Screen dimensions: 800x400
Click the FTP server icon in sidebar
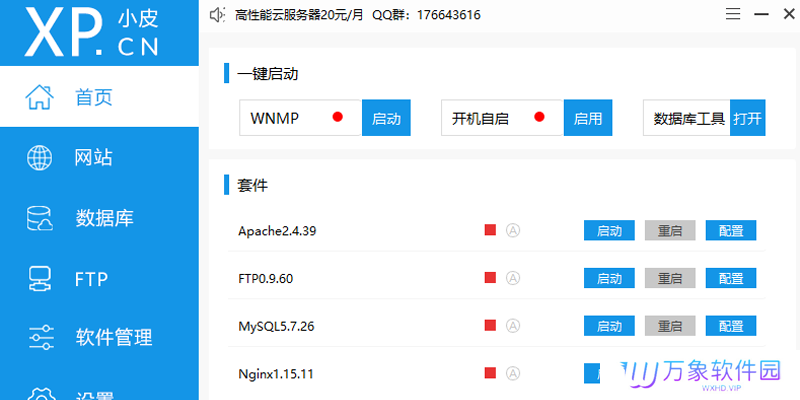(x=39, y=279)
